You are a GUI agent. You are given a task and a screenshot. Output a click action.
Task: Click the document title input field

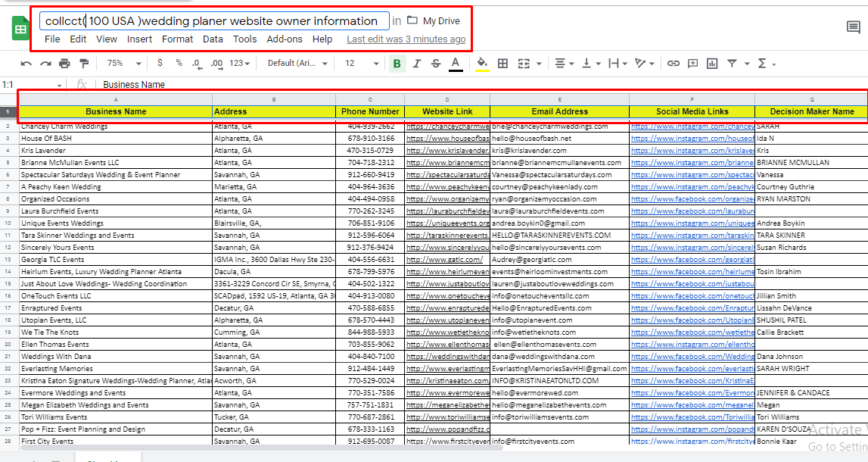pyautogui.click(x=214, y=21)
